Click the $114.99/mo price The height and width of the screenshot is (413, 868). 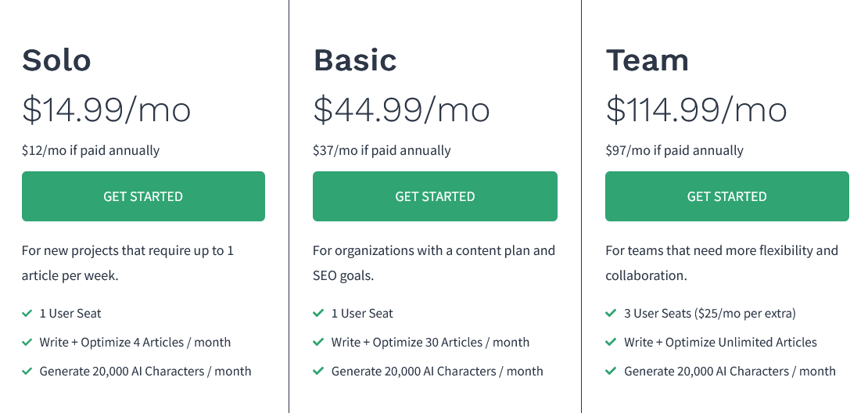(x=696, y=110)
